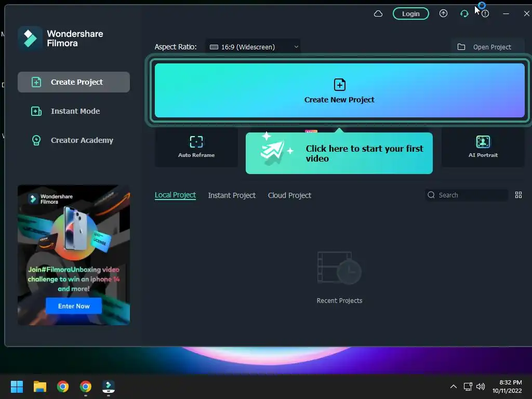This screenshot has width=532, height=399.
Task: Click the cloud storage icon
Action: click(378, 14)
